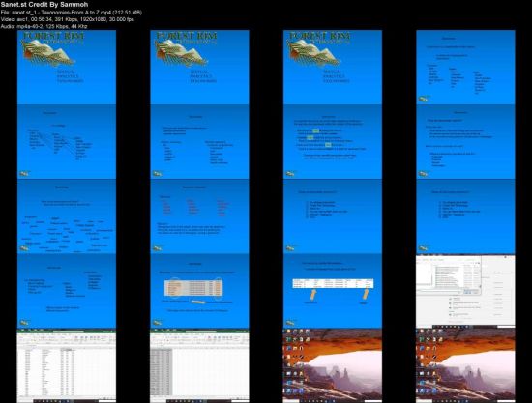Image resolution: width=532 pixels, height=403 pixels.
Task: Click the Excel green ribbon in first spreadsheet
Action: [x=67, y=331]
